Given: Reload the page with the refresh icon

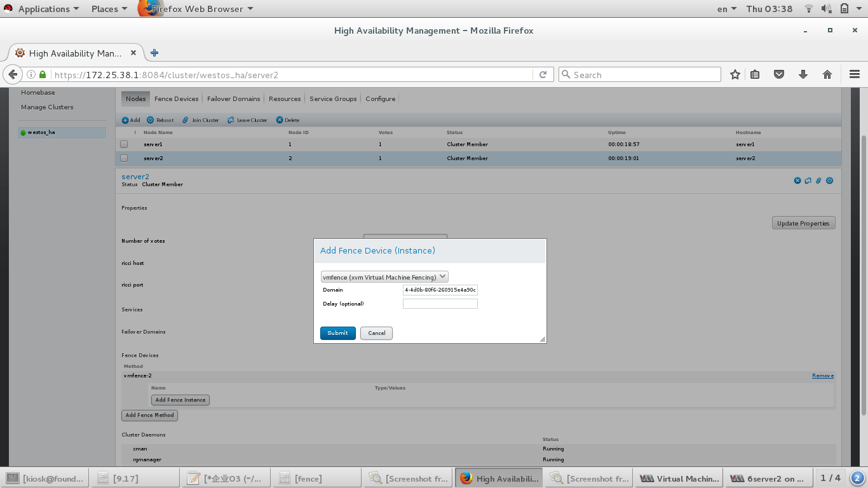Looking at the screenshot, I should (543, 74).
